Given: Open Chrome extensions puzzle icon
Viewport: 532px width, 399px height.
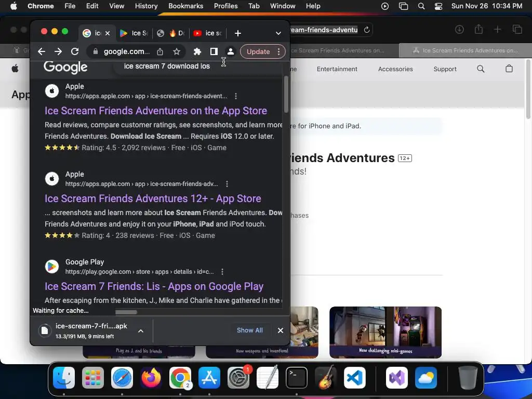Looking at the screenshot, I should pos(197,51).
